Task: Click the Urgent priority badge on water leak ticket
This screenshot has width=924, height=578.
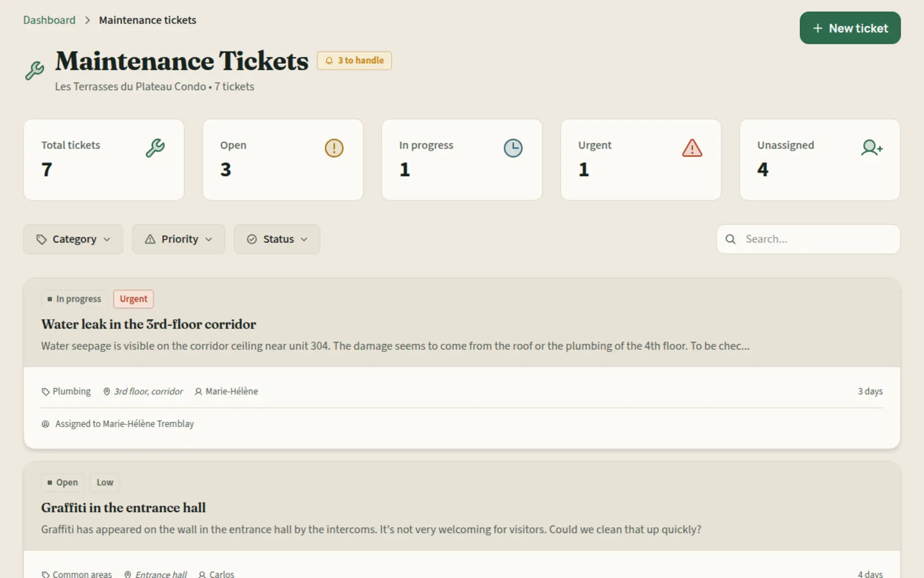Action: pos(133,299)
